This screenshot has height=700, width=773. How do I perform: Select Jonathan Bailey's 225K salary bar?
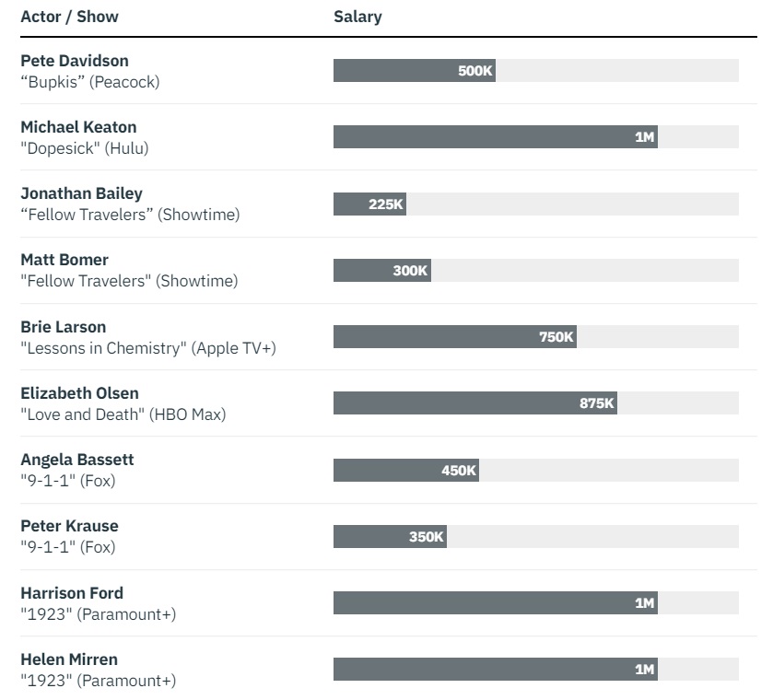point(369,204)
